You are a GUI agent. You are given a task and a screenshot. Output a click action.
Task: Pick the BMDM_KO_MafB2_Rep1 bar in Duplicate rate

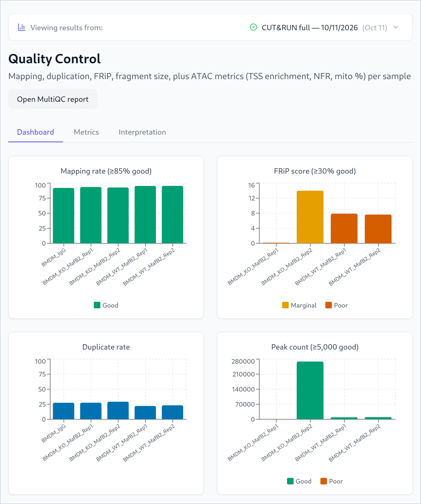point(91,411)
